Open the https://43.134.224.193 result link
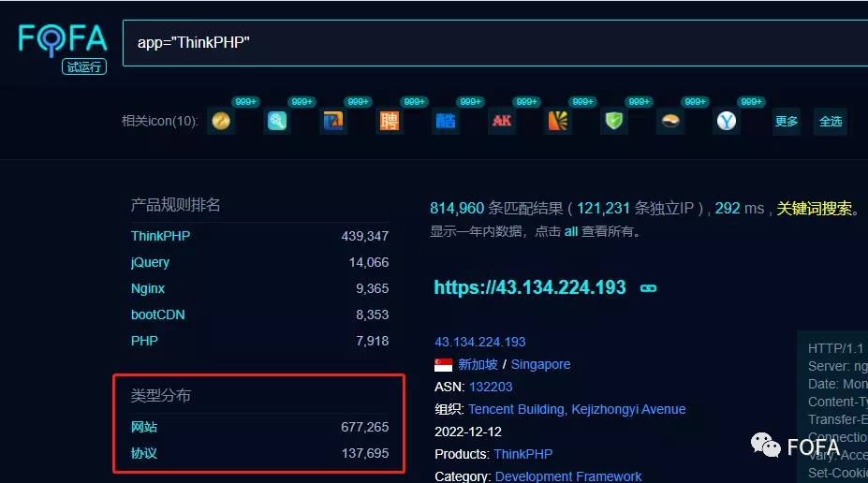This screenshot has height=483, width=868. [529, 287]
